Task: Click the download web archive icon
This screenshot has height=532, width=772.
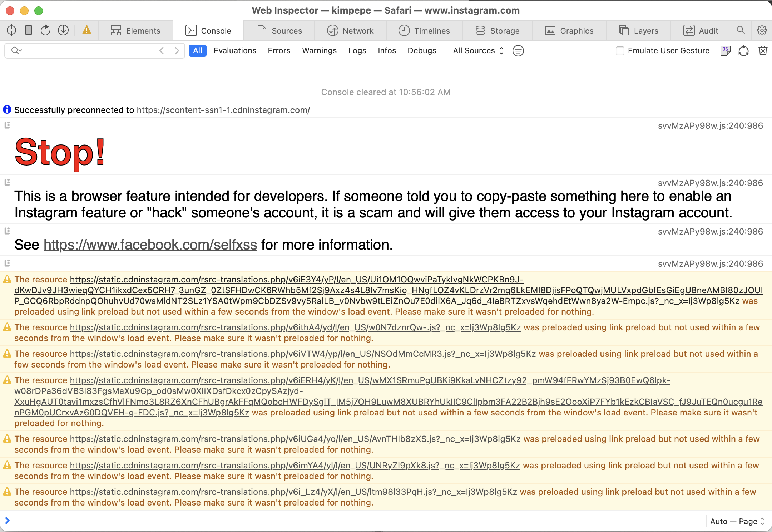Action: click(x=63, y=30)
